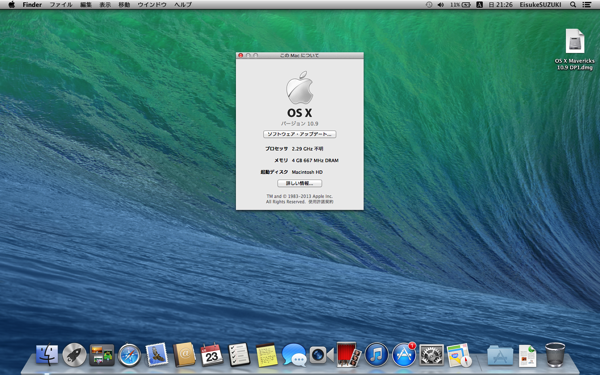This screenshot has width=600, height=375.
Task: Select OS X Mavericks 10.9 DP1.dmg file
Action: (x=575, y=50)
